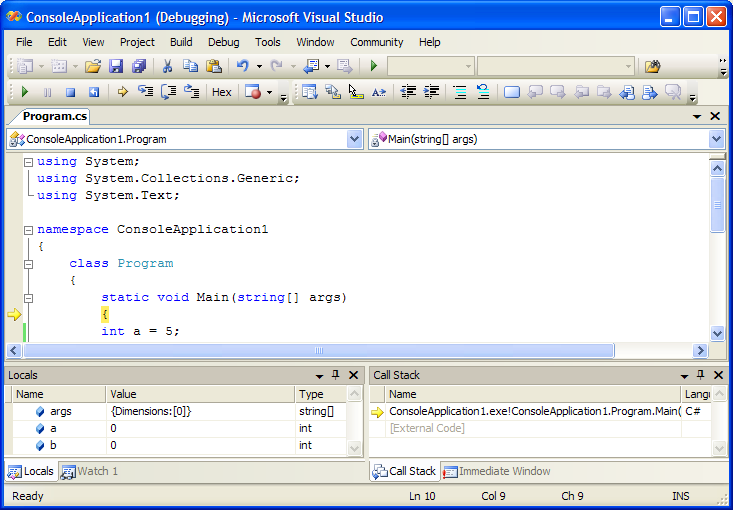Click the Decrease Line Indent icon
The height and width of the screenshot is (510, 733).
pos(409,92)
